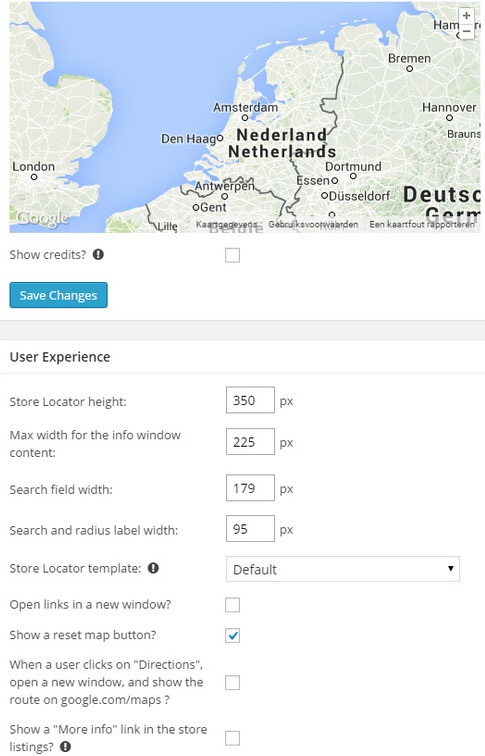This screenshot has width=485, height=756.
Task: Click the London city marker on the map
Action: point(34,177)
